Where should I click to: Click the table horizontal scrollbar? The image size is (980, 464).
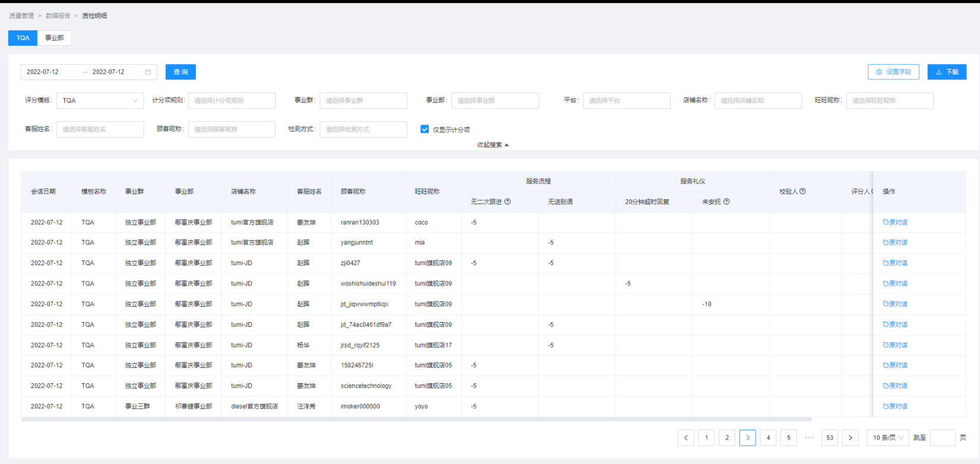pyautogui.click(x=416, y=419)
